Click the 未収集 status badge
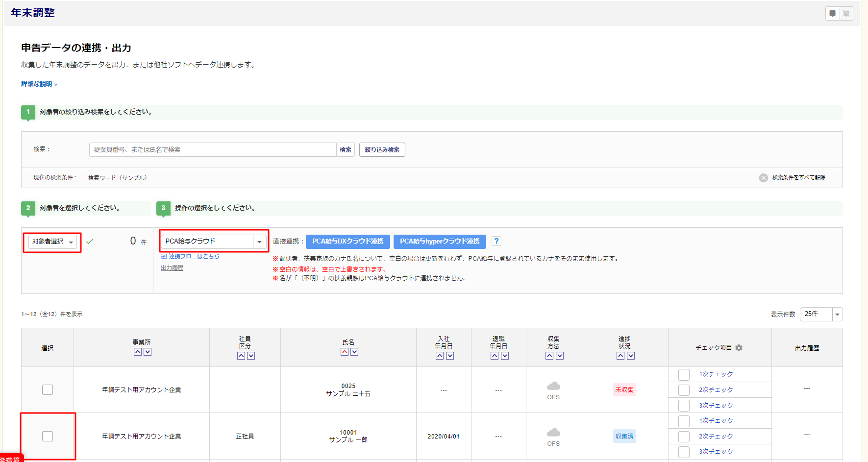This screenshot has height=462, width=868. (x=624, y=390)
